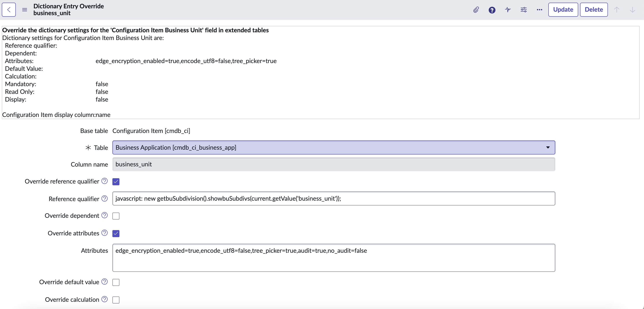Go to previous record up arrow
The height and width of the screenshot is (309, 644).
pos(617,10)
